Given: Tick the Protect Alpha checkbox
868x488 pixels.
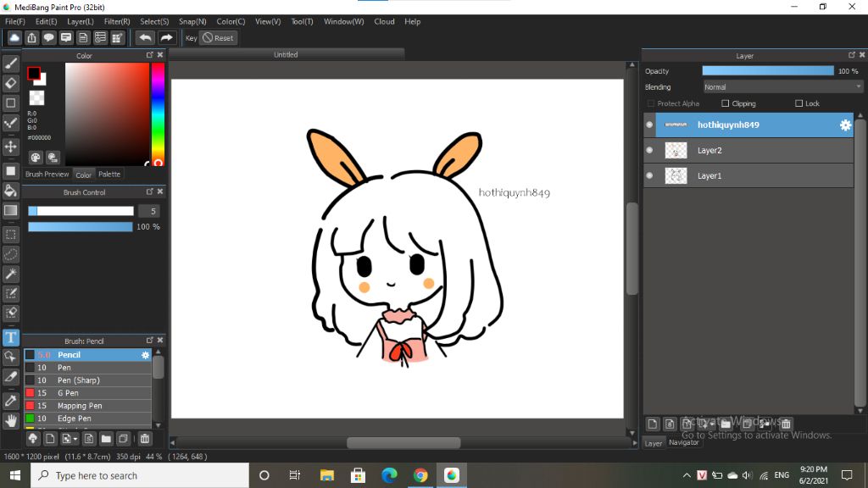Looking at the screenshot, I should (x=651, y=103).
